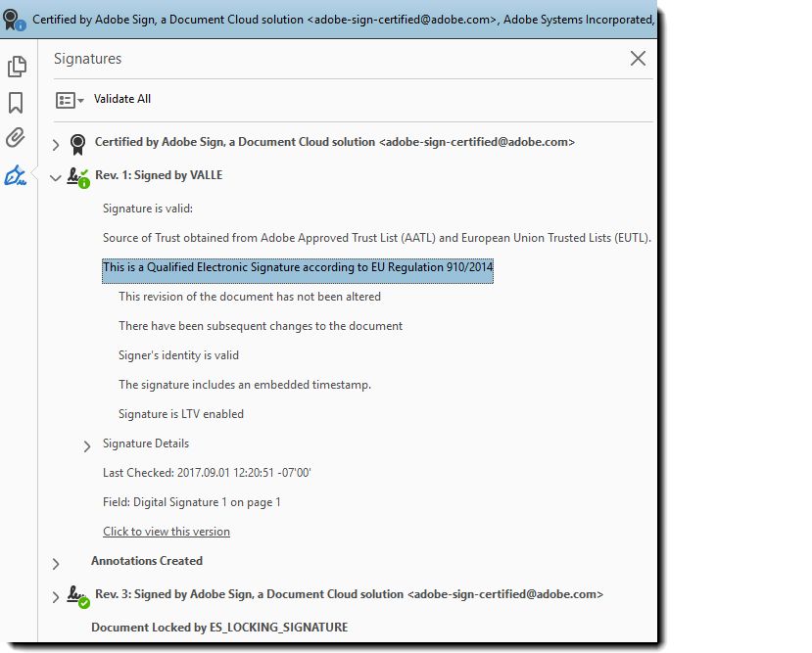
Task: Click the signature checkmark icon beside Rev. 3
Action: [x=78, y=597]
